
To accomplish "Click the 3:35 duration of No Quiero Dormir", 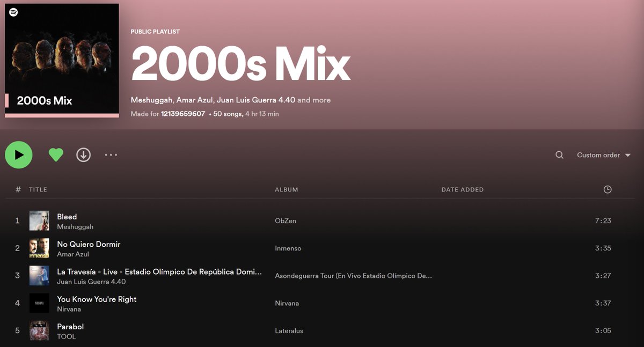I will [x=603, y=248].
